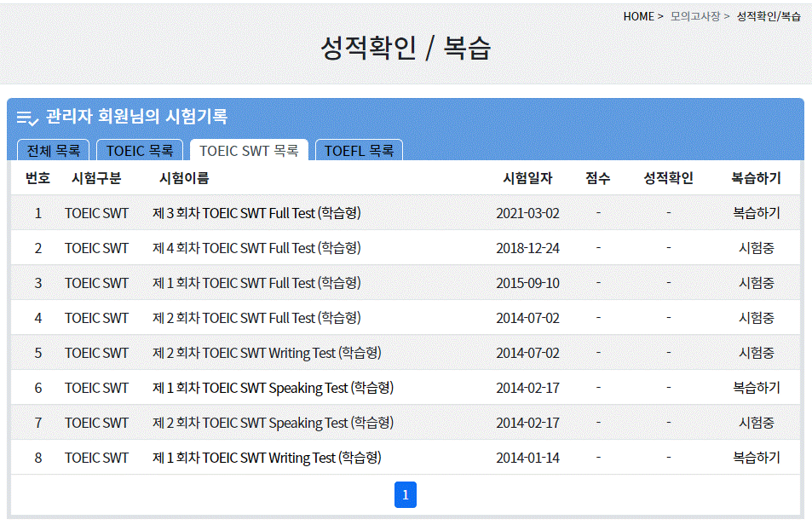
Task: Click the 시험이름 column header
Action: click(x=184, y=178)
